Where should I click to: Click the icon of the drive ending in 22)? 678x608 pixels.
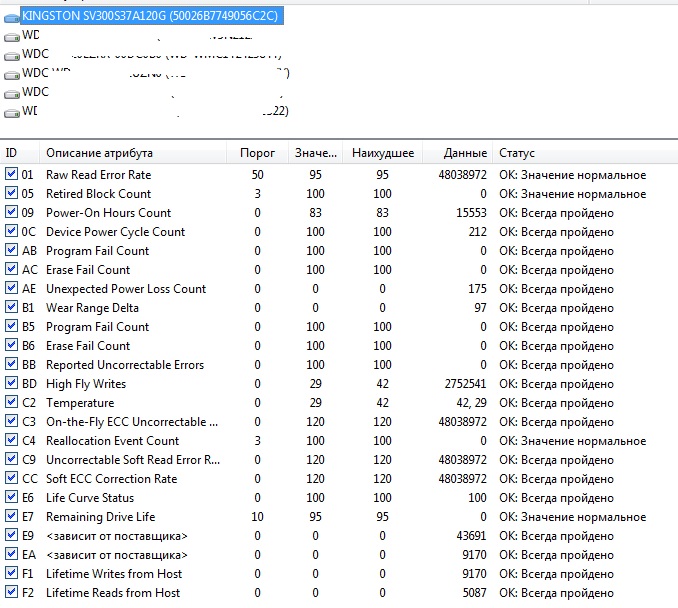click(x=12, y=113)
